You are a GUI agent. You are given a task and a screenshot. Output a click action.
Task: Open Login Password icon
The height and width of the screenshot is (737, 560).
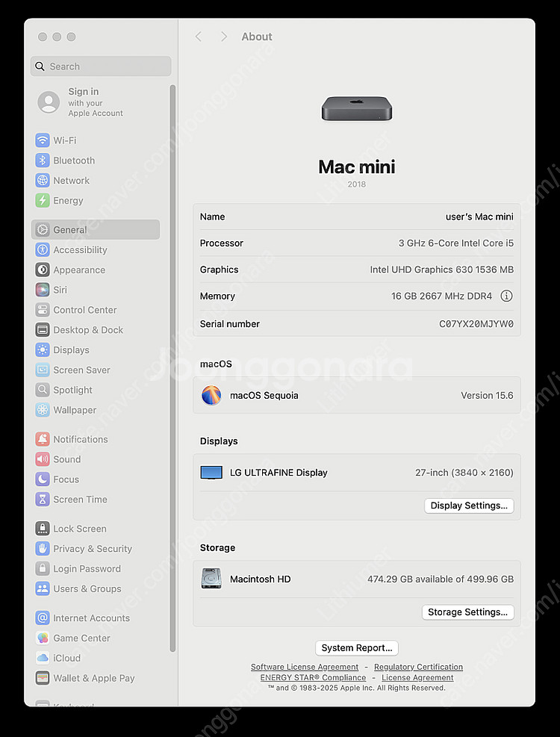click(x=43, y=569)
